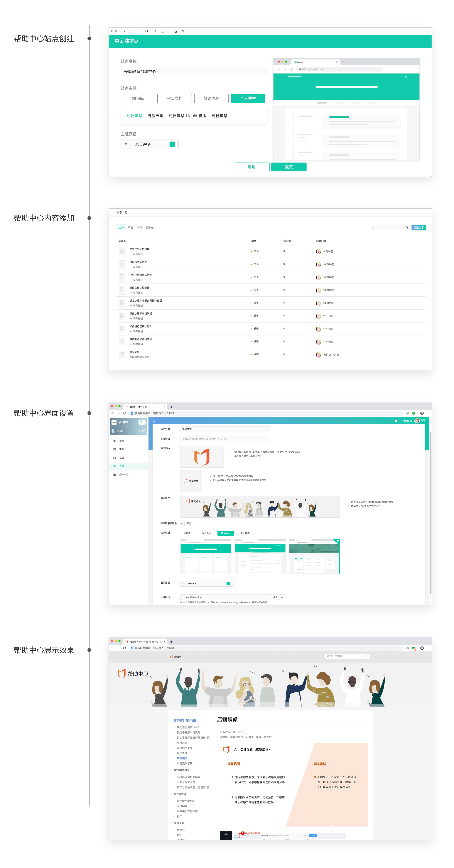454x868 pixels.
Task: Click the 创建文章 button
Action: tap(418, 227)
